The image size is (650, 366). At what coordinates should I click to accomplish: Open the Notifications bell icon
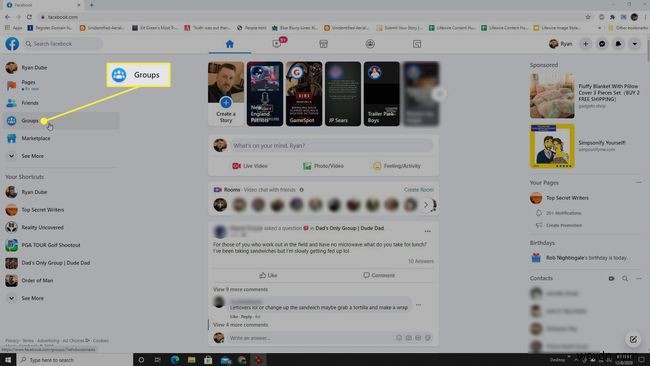618,44
